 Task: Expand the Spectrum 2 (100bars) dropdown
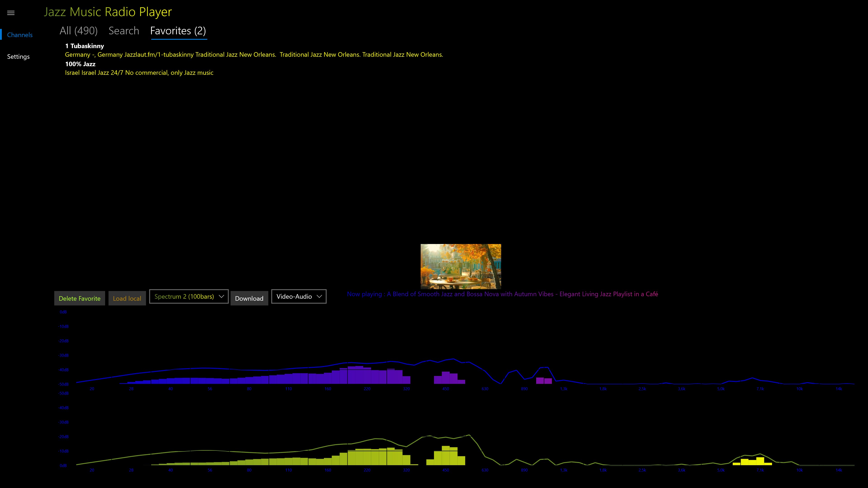tap(189, 296)
